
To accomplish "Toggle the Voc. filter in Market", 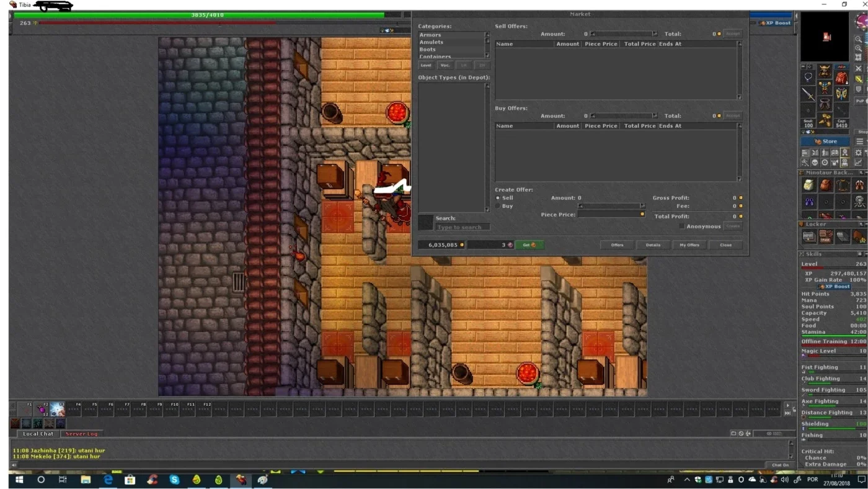I will (x=445, y=65).
